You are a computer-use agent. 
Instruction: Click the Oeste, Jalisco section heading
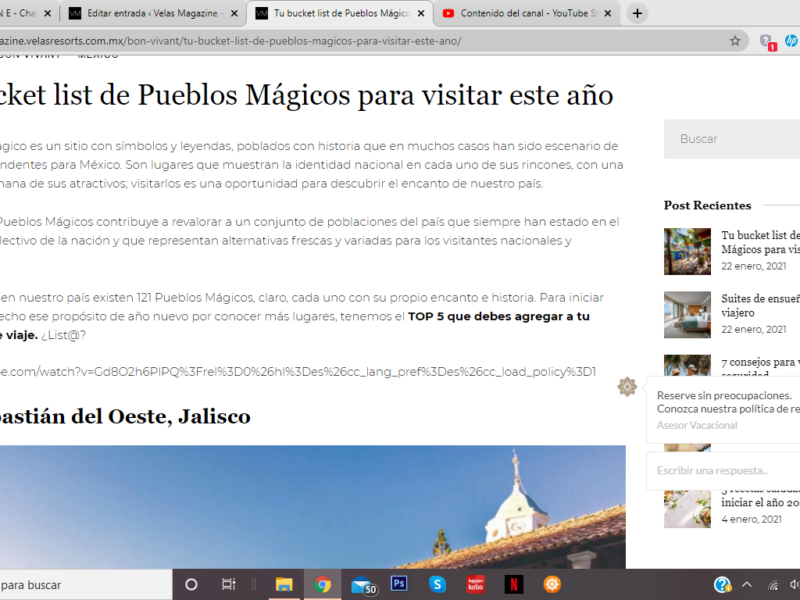(125, 416)
